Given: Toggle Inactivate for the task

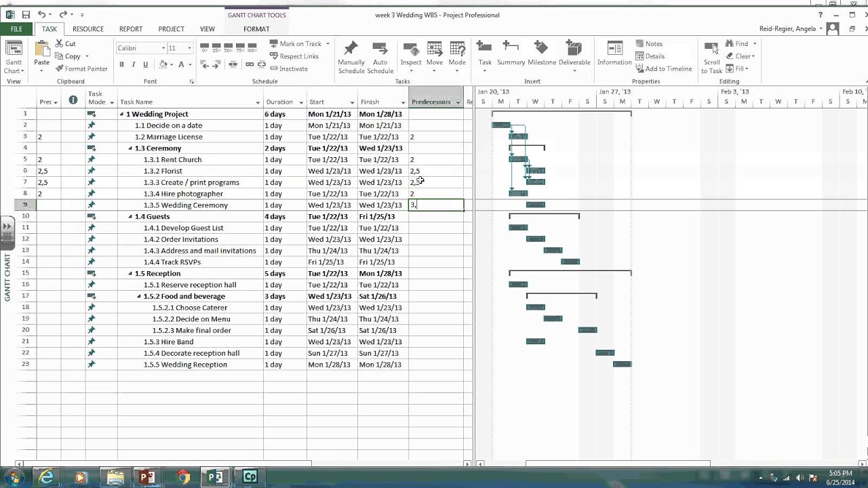Looking at the screenshot, I should pos(288,68).
